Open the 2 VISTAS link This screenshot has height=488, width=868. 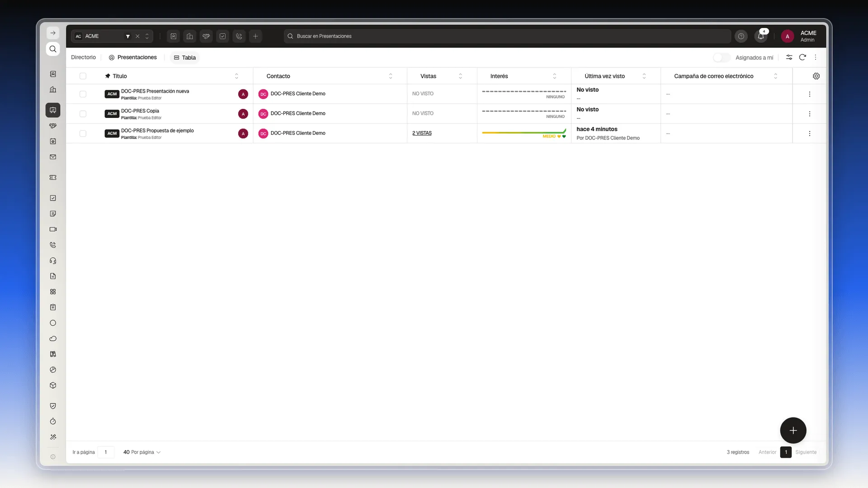[422, 133]
